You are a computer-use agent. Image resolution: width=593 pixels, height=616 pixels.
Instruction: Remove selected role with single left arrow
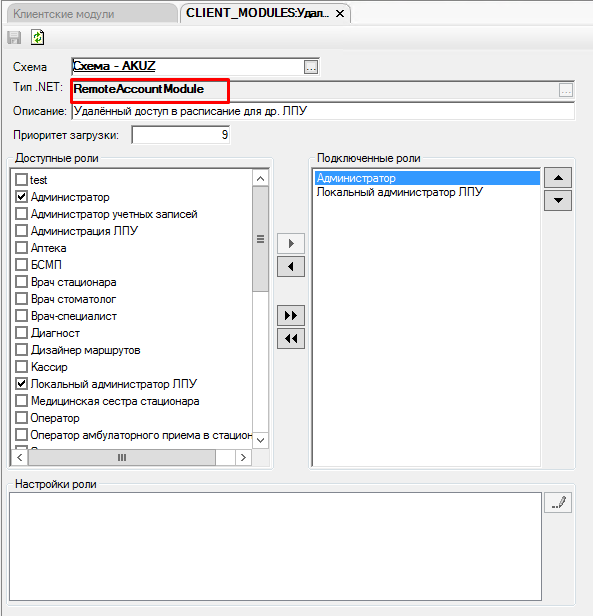click(291, 267)
